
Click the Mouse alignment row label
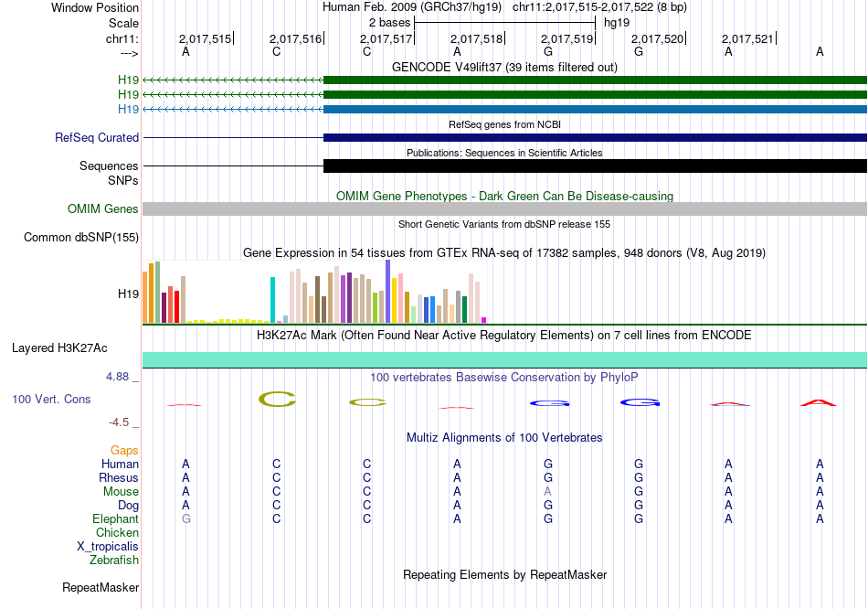[121, 492]
